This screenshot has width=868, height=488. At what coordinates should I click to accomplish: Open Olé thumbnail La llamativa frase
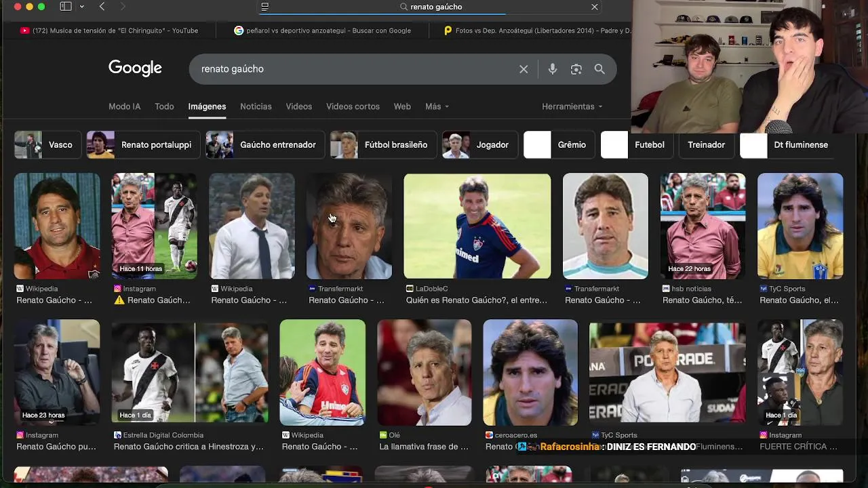tap(424, 372)
